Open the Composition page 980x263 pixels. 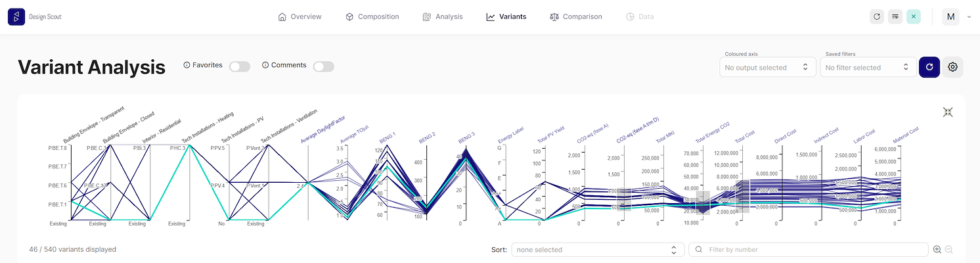click(x=372, y=16)
